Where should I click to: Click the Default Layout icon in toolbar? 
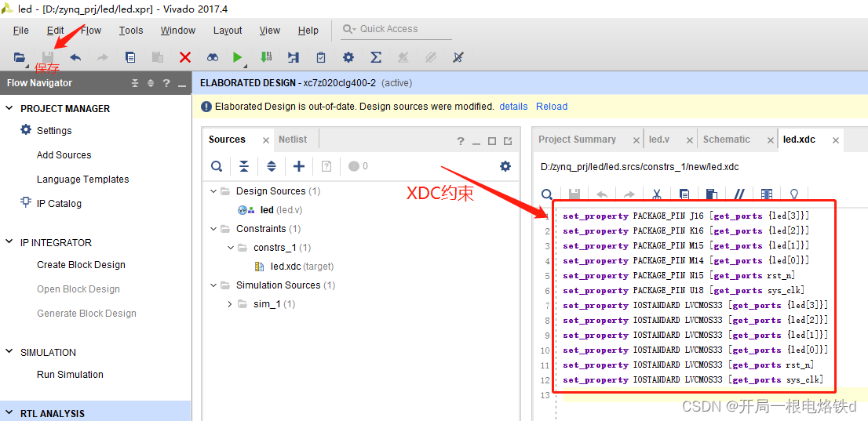tap(294, 57)
